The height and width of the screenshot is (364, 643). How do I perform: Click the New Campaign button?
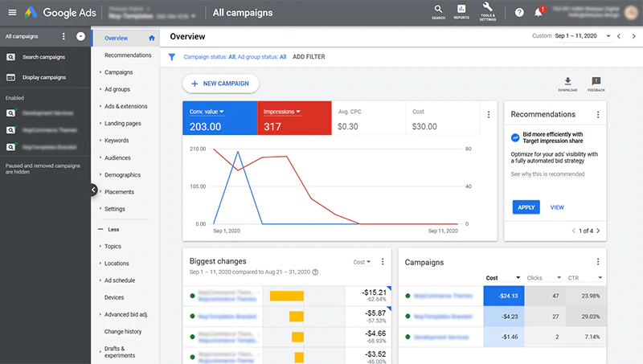[x=220, y=84]
